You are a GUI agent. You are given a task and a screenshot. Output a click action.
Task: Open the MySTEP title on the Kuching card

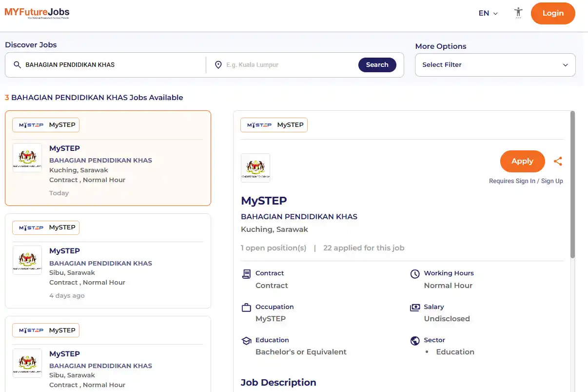pos(64,148)
